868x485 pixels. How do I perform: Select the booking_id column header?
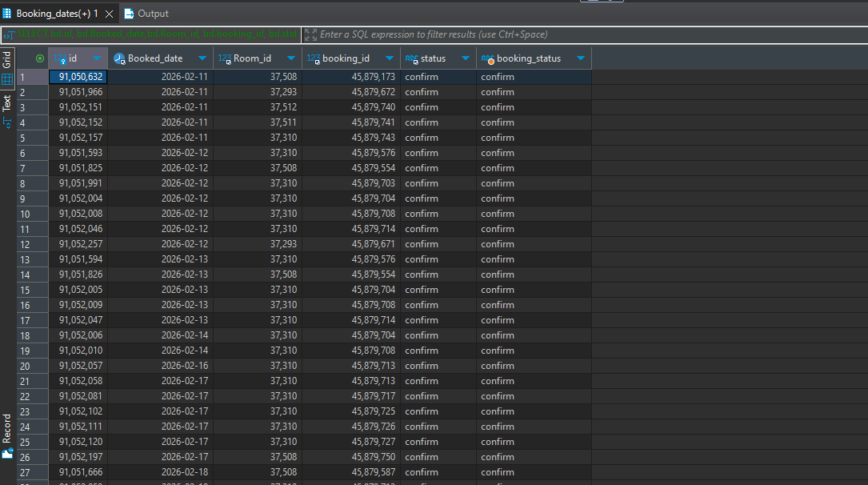pyautogui.click(x=351, y=58)
